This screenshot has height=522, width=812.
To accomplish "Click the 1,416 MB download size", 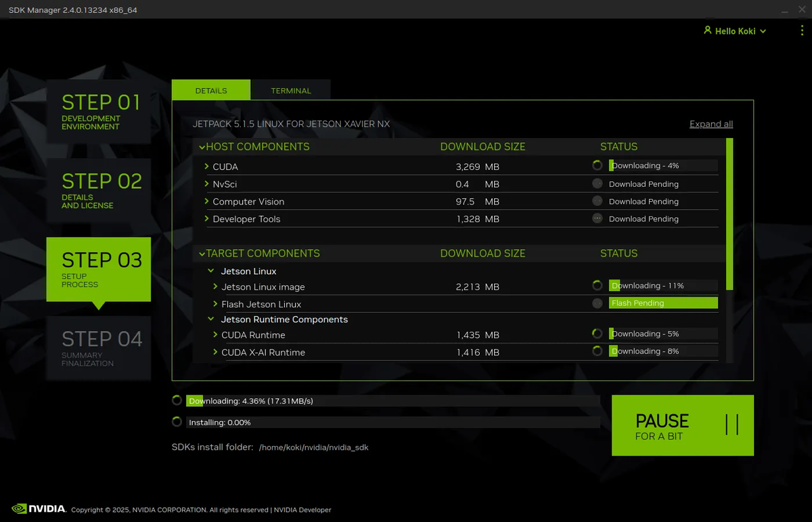I will point(478,353).
